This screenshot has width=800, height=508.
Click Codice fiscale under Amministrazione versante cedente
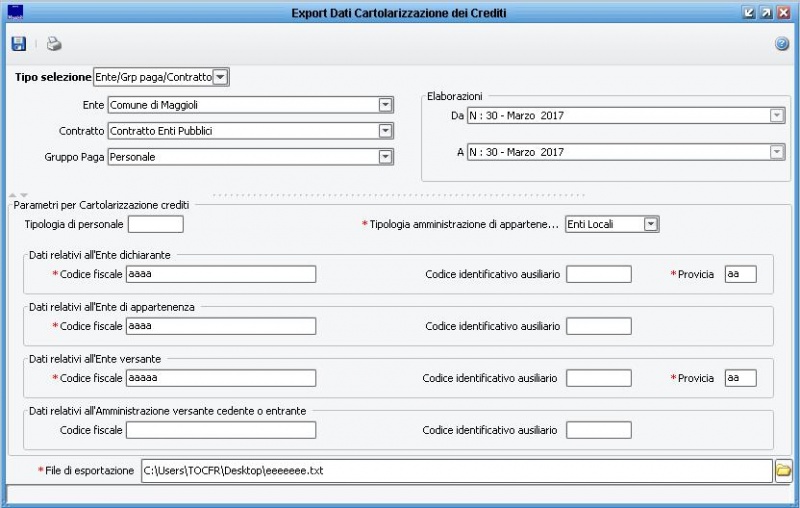[x=221, y=430]
